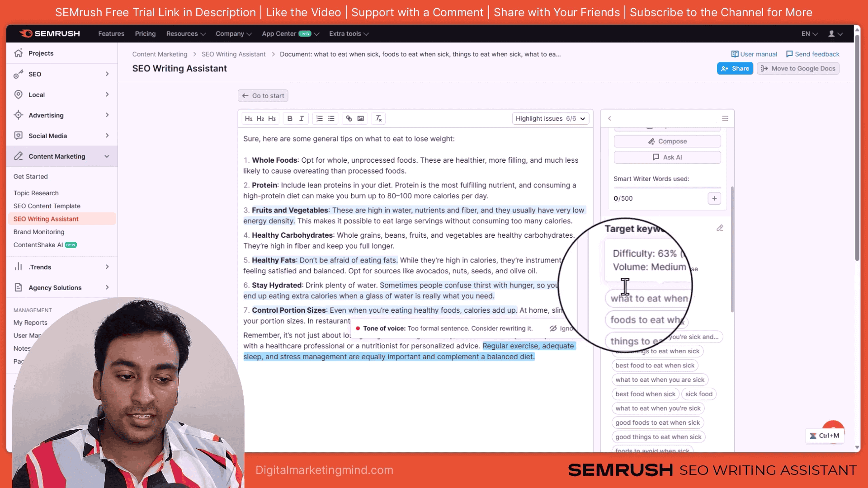Expand the SEO sidebar section

107,74
